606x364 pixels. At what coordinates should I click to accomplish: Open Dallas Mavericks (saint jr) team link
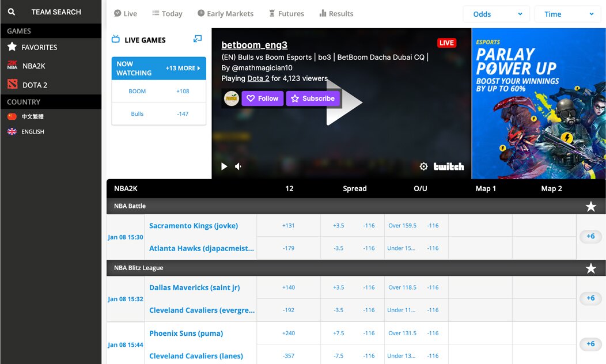(194, 287)
